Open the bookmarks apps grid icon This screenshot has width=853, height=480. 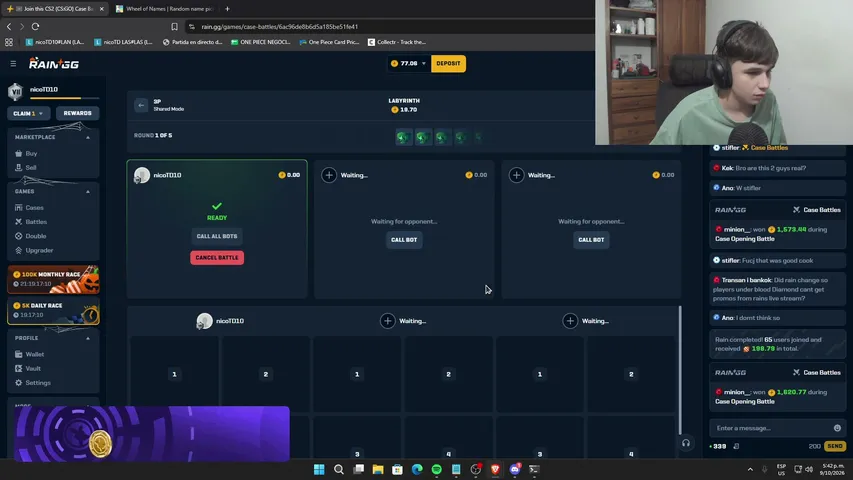[9, 42]
